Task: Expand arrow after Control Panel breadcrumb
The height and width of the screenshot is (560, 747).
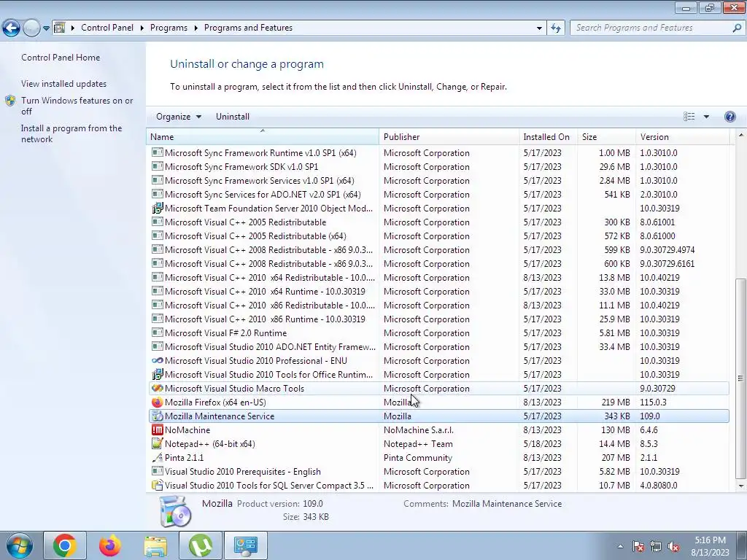Action: point(142,28)
